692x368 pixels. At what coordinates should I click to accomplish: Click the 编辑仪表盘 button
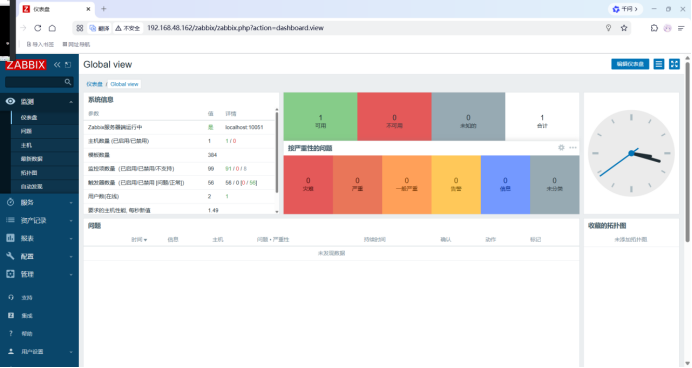tap(630, 64)
